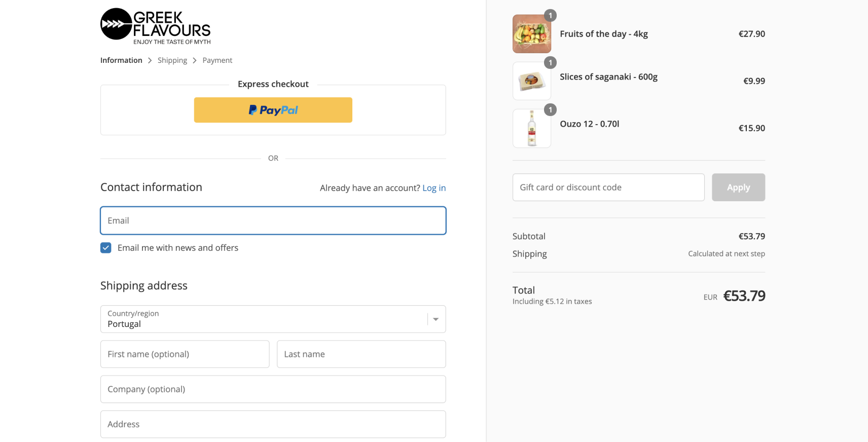This screenshot has width=868, height=442.
Task: Go to the Shipping breadcrumb step
Action: coord(172,60)
